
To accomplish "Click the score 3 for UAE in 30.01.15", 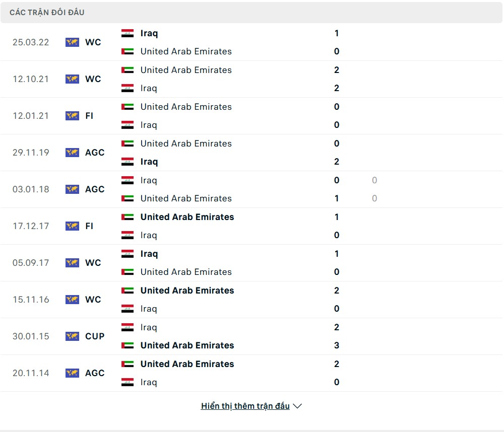I will [337, 345].
